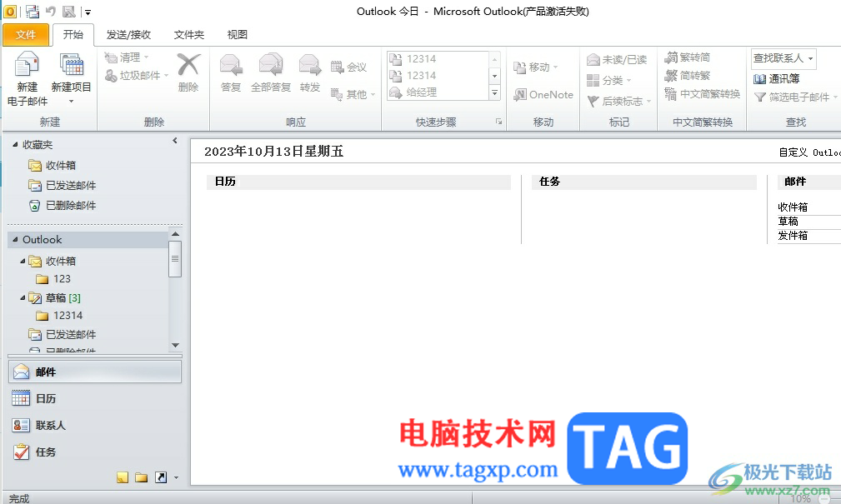Select 12314 first quick step

(x=438, y=59)
